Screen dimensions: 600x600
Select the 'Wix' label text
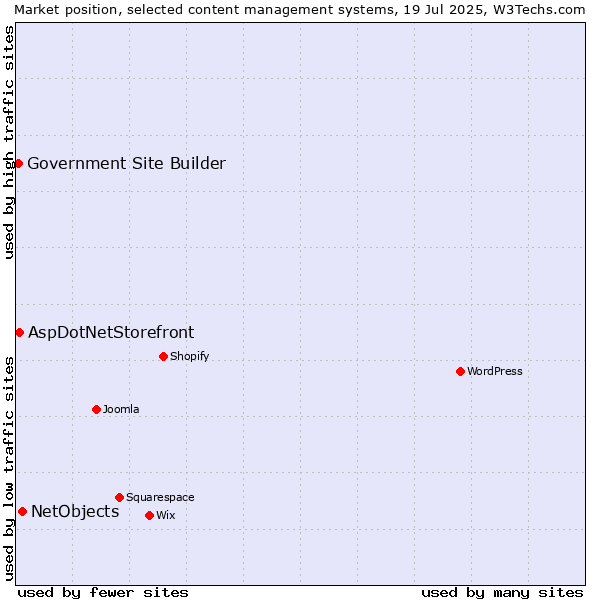click(x=166, y=515)
